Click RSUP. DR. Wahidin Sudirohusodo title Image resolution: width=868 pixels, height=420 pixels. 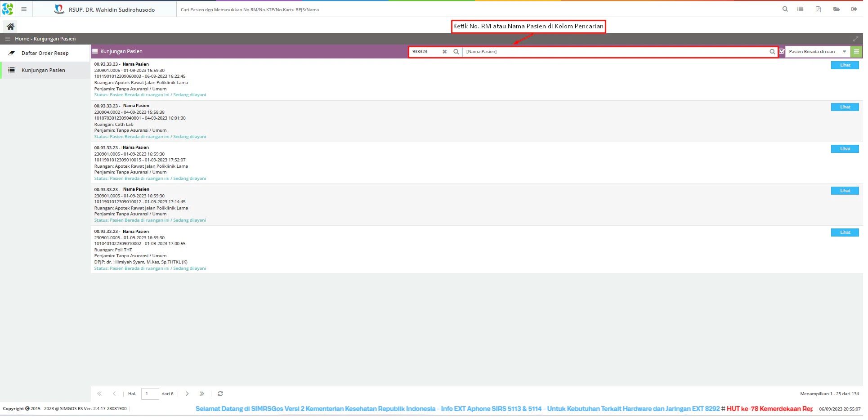click(x=112, y=9)
